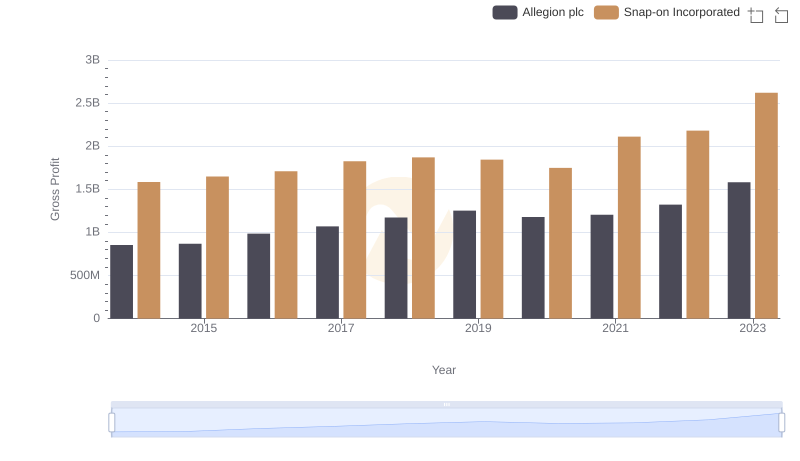800x461 pixels.
Task: Click the Allegion bar for 2021
Action: pyautogui.click(x=602, y=267)
